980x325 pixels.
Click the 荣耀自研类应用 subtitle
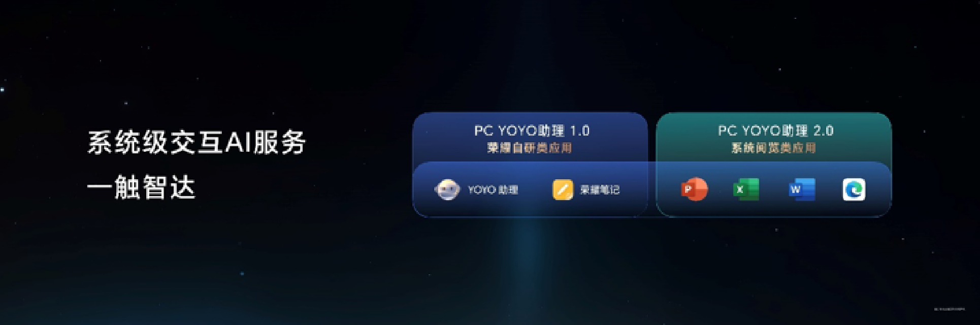tap(530, 148)
